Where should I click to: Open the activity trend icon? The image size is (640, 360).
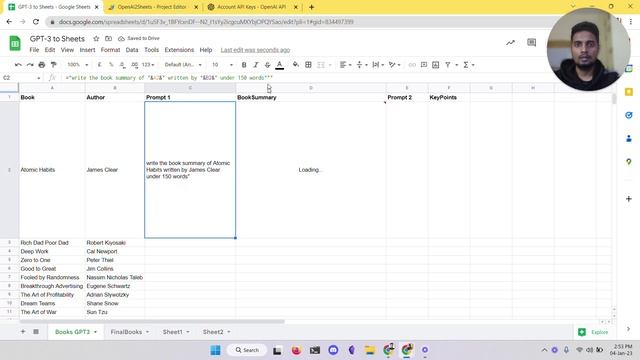[510, 42]
